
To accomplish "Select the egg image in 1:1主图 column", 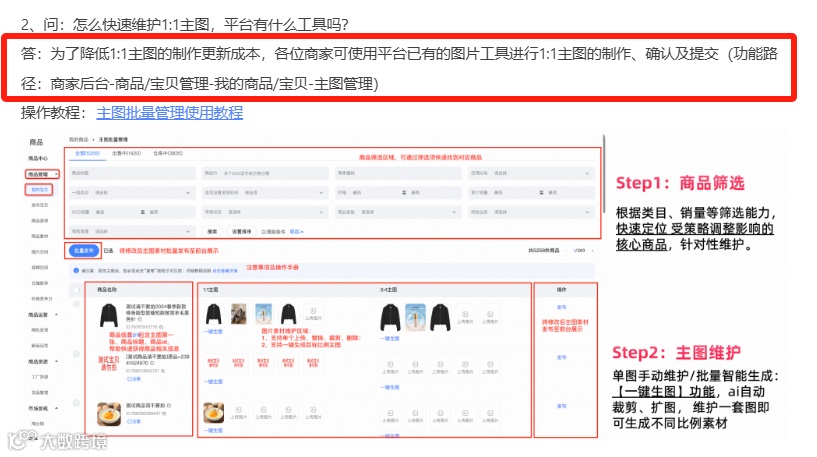I will (214, 413).
